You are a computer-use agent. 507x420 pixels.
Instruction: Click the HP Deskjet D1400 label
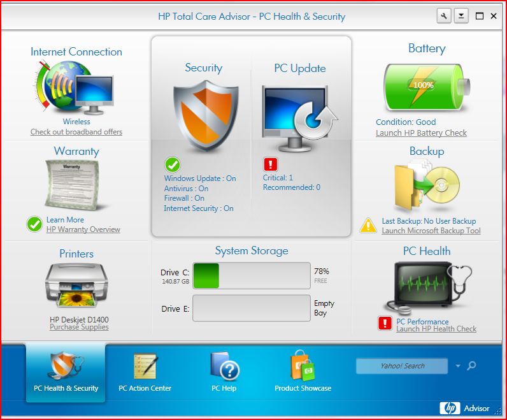point(79,319)
